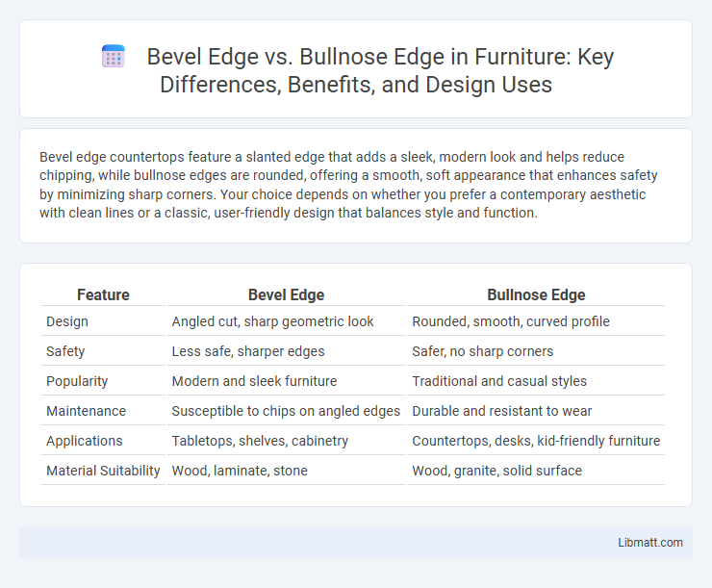This screenshot has height=588, width=712.
Task: Open the Libmatt.com footer link
Action: [649, 543]
